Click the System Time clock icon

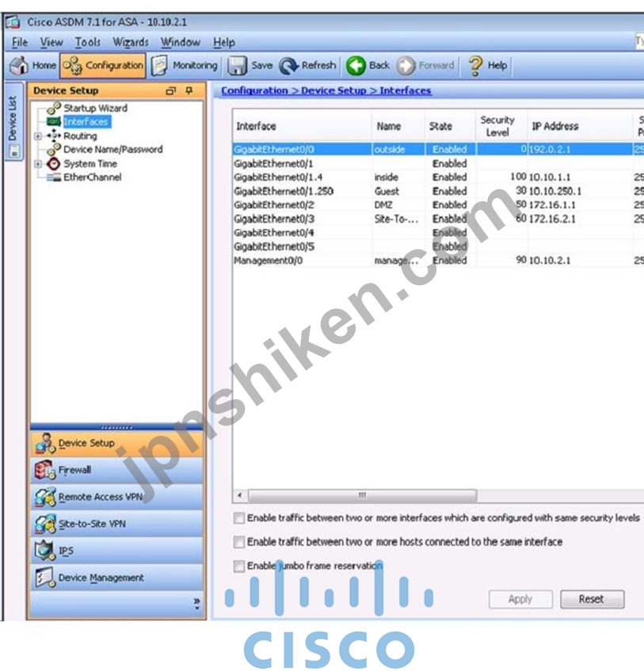pos(54,163)
